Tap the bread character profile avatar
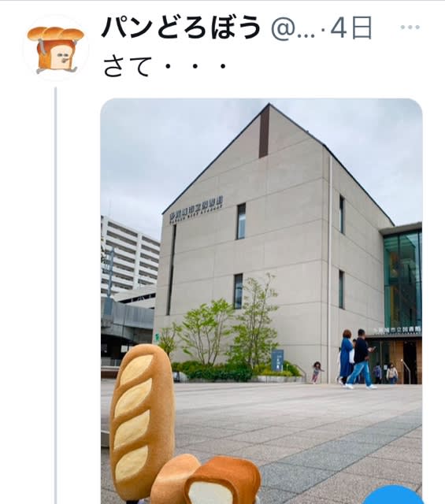The width and height of the screenshot is (445, 504). 56,49
